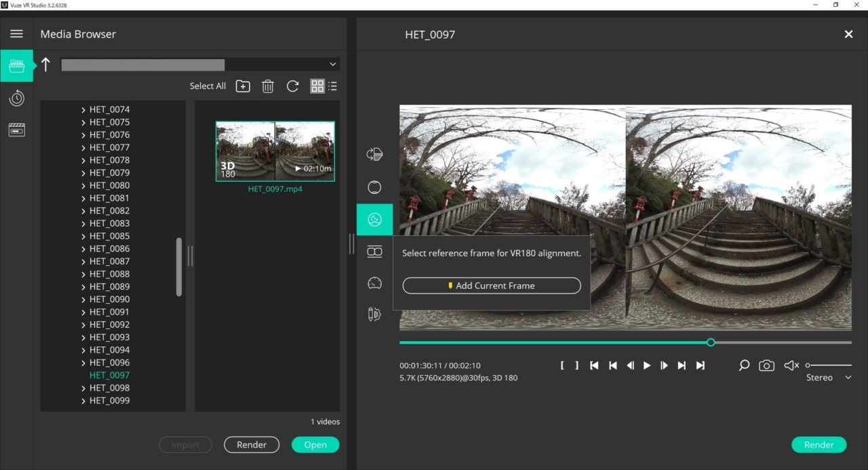The height and width of the screenshot is (470, 868).
Task: Open the rotate/flip video tool icon
Action: 374,154
